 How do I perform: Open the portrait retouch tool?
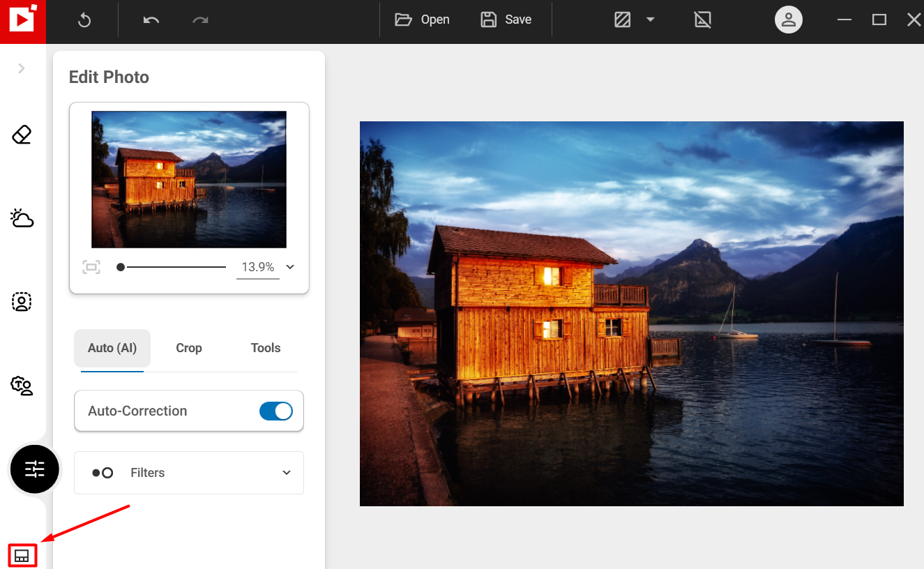22,302
